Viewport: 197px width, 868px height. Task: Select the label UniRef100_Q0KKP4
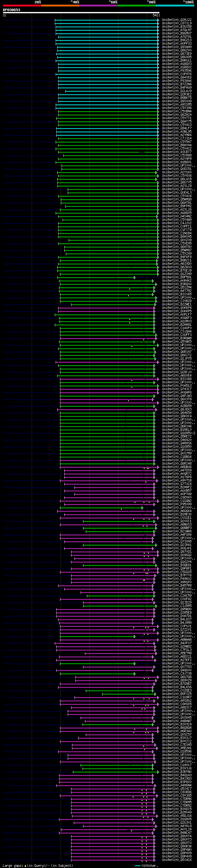(x=177, y=308)
